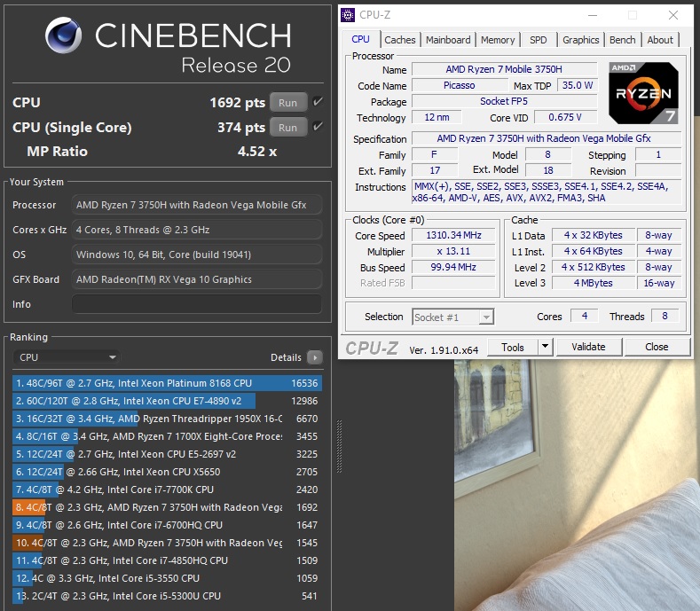Select ranking entry Ryzen 7 3750H scoring 1692
Viewport: 700px width, 611px height.
tap(167, 507)
